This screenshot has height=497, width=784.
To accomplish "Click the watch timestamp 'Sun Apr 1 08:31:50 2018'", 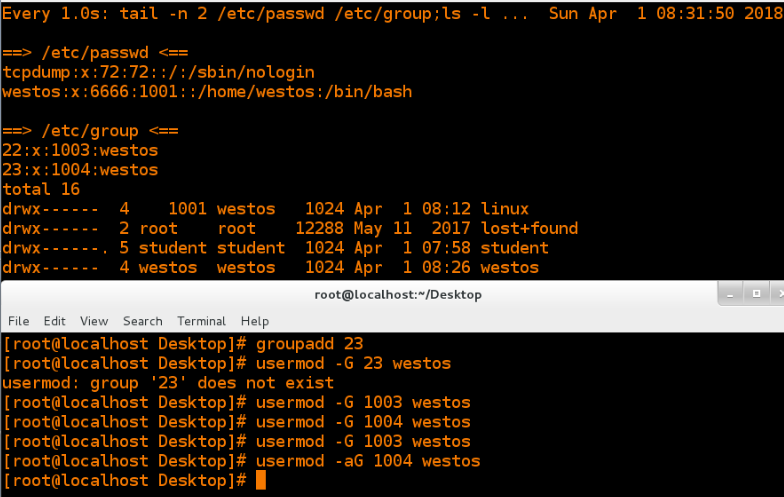I will coord(666,14).
